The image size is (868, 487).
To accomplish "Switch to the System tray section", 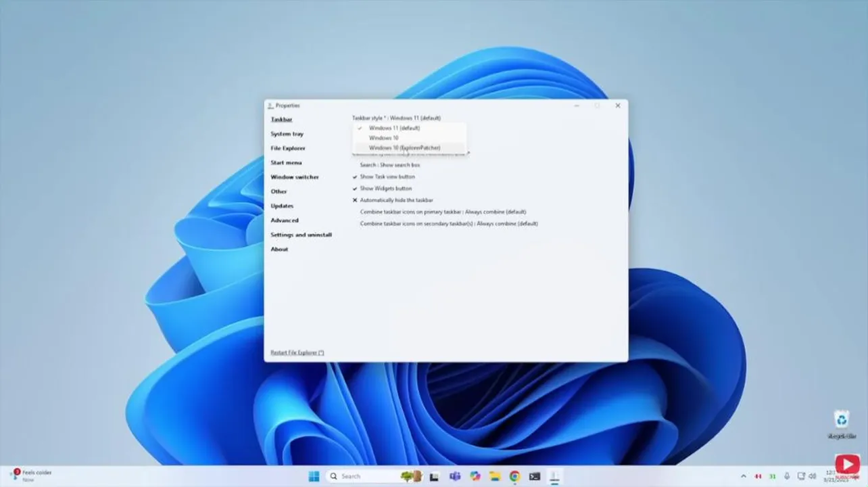I will click(x=287, y=134).
